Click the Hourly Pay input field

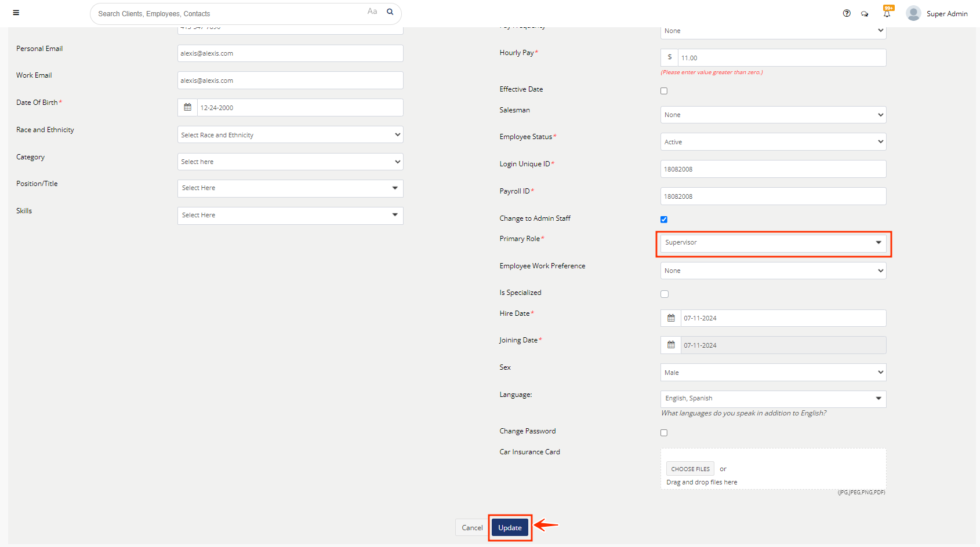tap(781, 58)
